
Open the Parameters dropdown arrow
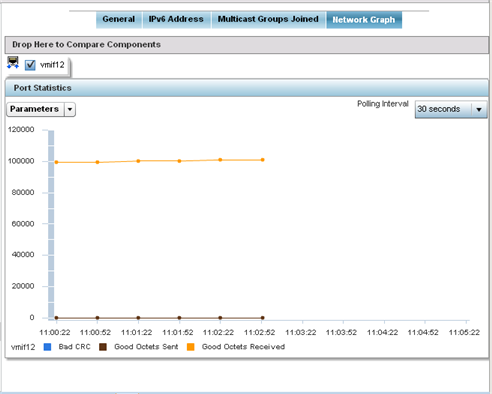coord(70,109)
